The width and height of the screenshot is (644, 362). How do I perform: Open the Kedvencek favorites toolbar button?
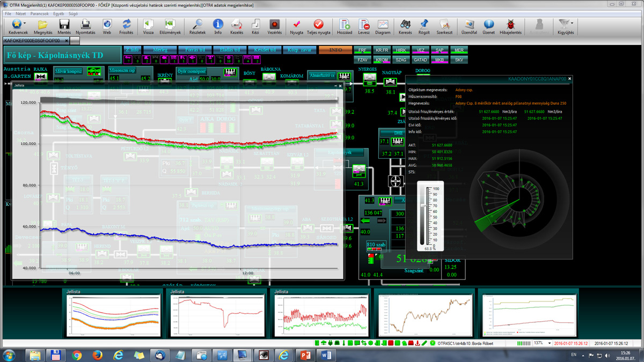[x=18, y=26]
